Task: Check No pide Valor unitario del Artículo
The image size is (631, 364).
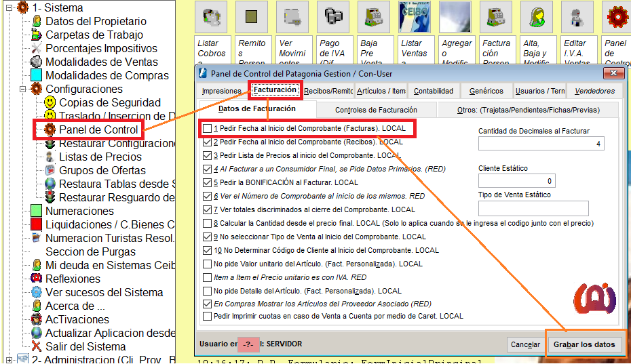Action: pyautogui.click(x=207, y=264)
